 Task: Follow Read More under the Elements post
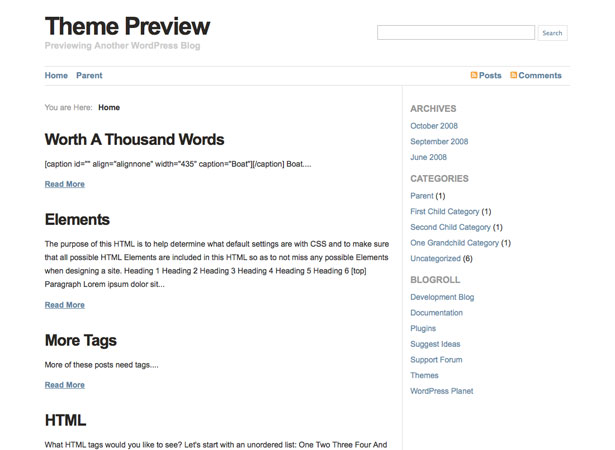pos(65,305)
